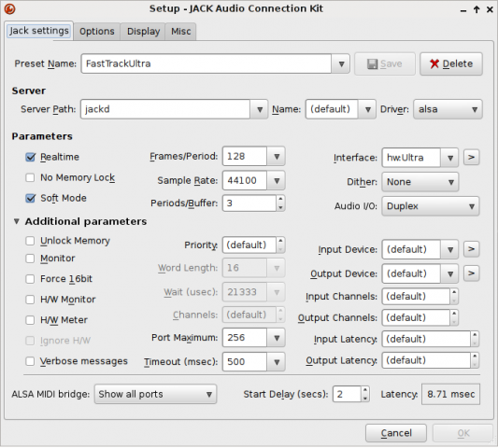Open the Driver dropdown showing alsa
The height and width of the screenshot is (448, 498).
448,109
